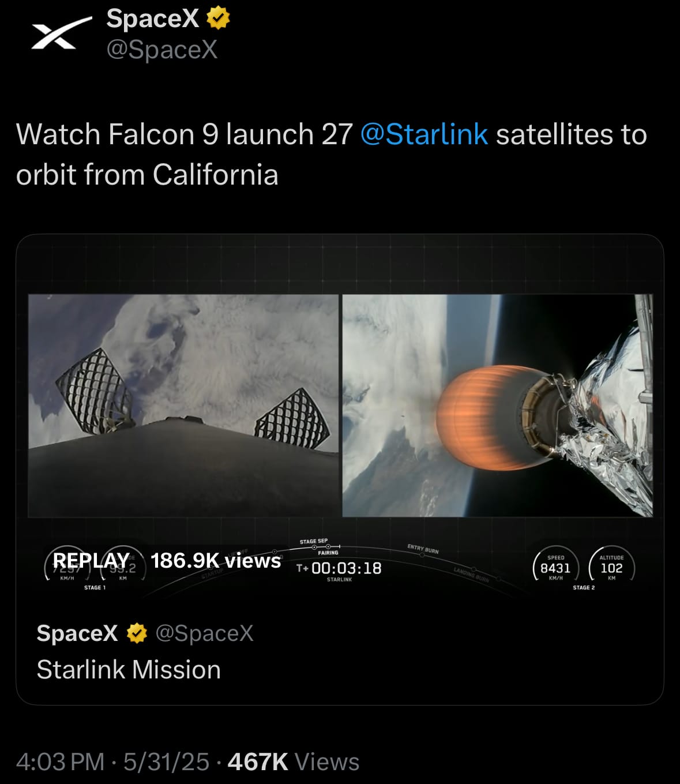680x784 pixels.
Task: Select the STAGE SEP timeline marker
Action: [314, 542]
